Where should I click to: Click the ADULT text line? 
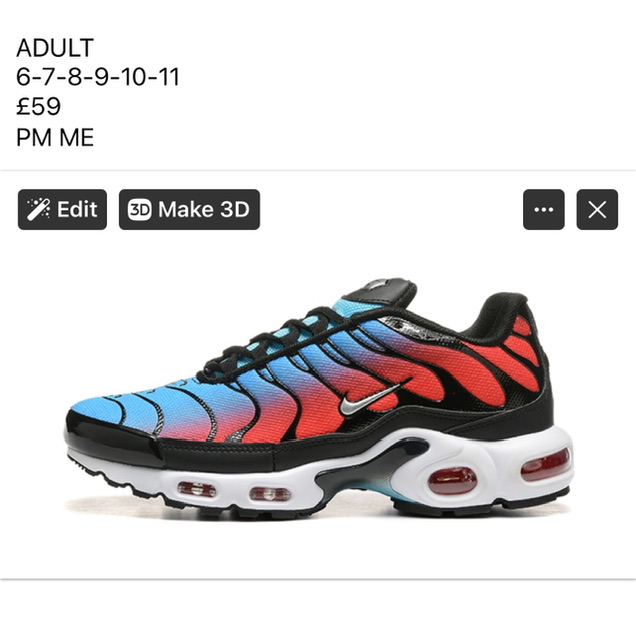[x=55, y=48]
